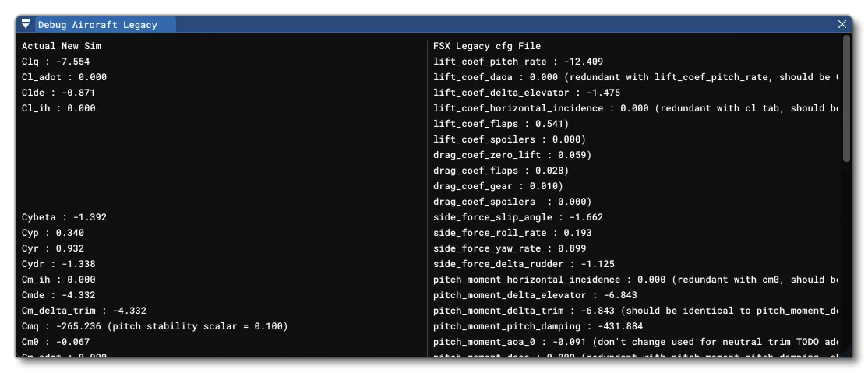Select the Cydr : -1.338 line
The image size is (868, 373).
[x=58, y=263]
